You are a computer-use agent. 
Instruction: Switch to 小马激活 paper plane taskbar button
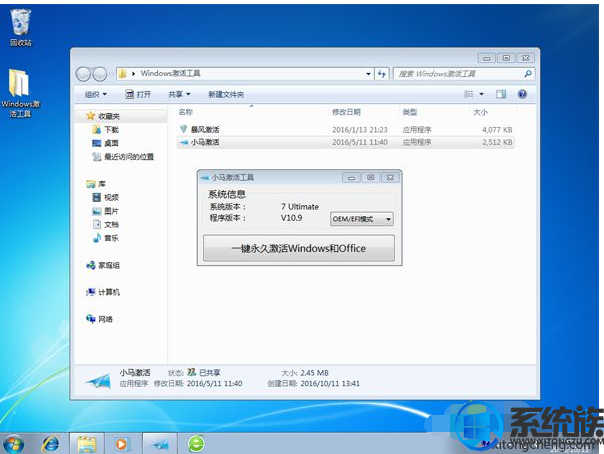click(x=160, y=444)
